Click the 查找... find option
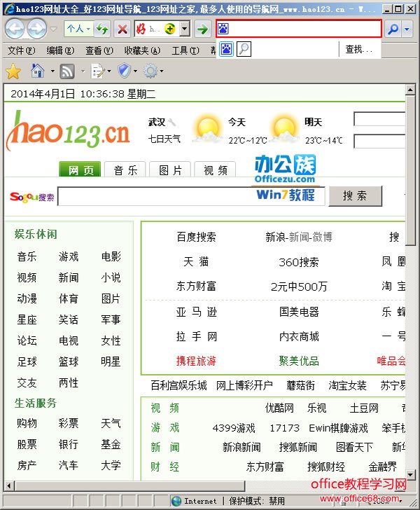The width and height of the screenshot is (420, 510). [x=359, y=50]
